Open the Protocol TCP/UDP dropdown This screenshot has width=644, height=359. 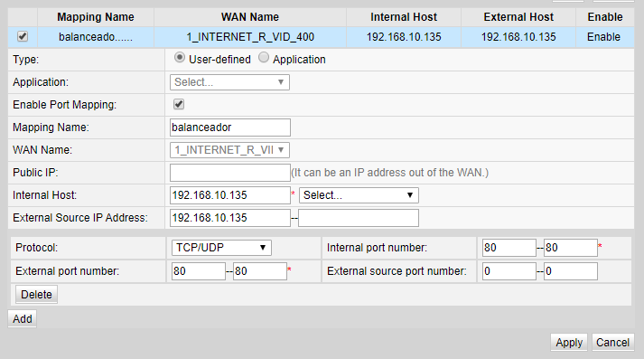pos(221,248)
